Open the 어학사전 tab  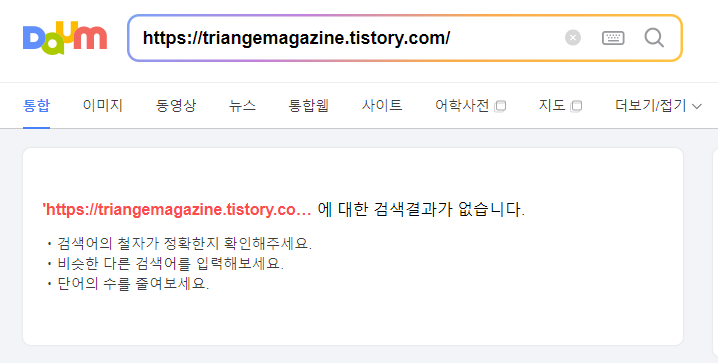coord(462,106)
